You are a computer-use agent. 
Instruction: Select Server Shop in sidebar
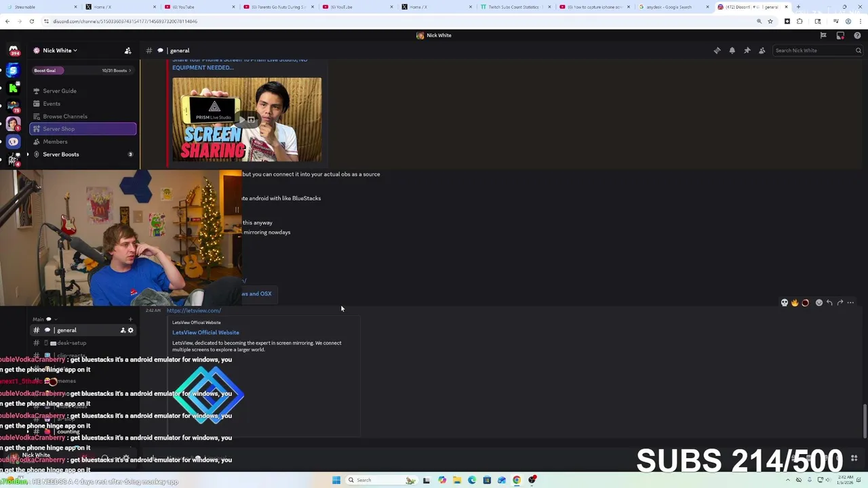pos(83,129)
